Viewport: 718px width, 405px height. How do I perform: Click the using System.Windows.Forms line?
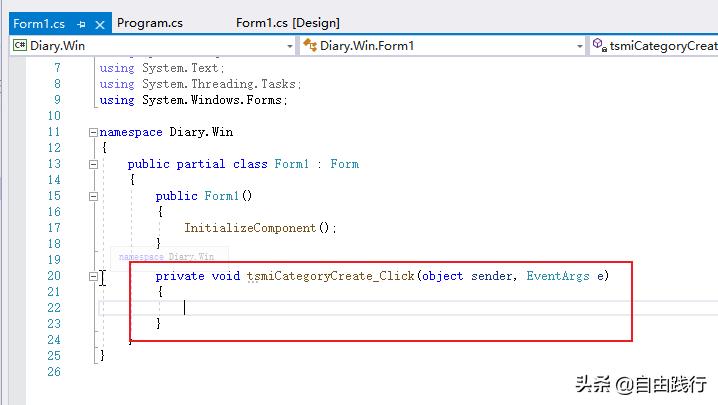[x=193, y=100]
